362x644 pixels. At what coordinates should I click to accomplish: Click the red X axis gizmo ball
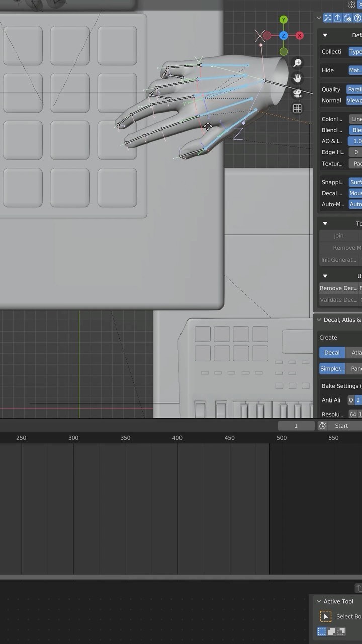tap(300, 35)
